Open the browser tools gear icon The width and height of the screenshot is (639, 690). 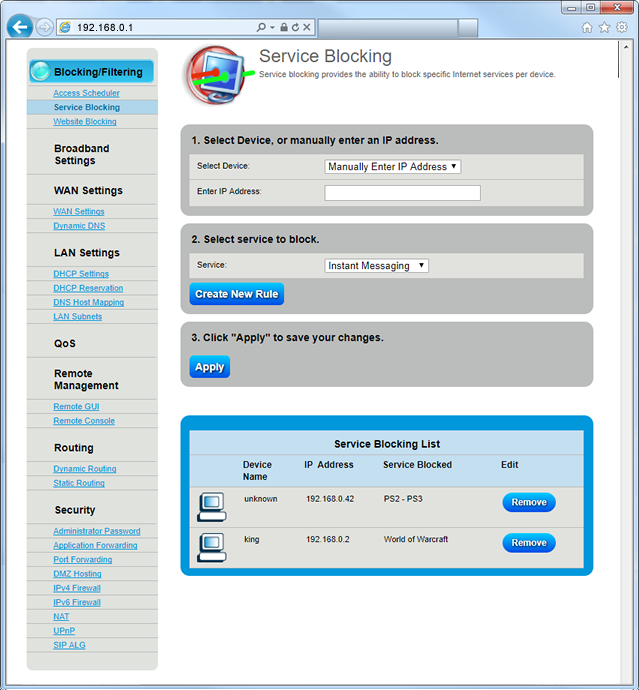point(621,27)
